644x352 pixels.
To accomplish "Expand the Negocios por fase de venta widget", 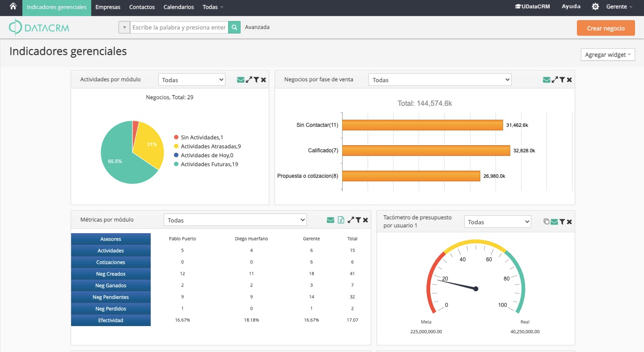I will click(555, 80).
